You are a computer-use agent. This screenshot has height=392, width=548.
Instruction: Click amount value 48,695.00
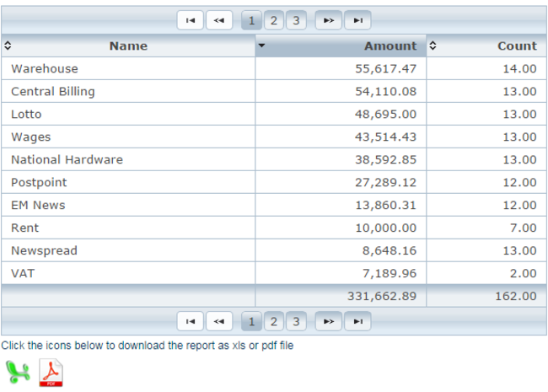[386, 115]
